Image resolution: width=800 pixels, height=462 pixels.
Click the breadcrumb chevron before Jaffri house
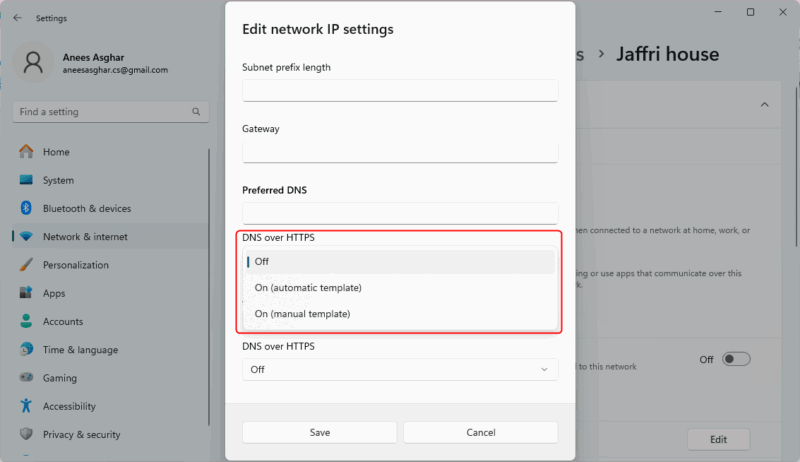coord(601,54)
